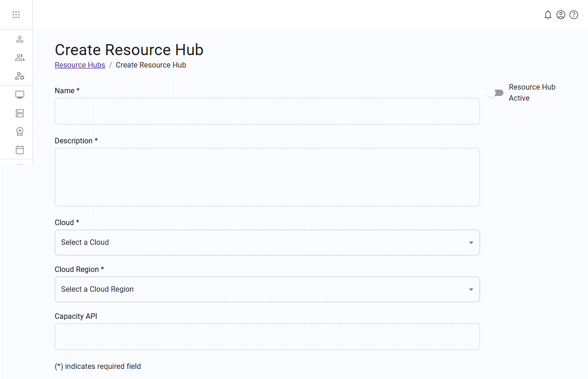This screenshot has height=379, width=588.
Task: Click the 'Cloud Region *' label
Action: coord(80,269)
